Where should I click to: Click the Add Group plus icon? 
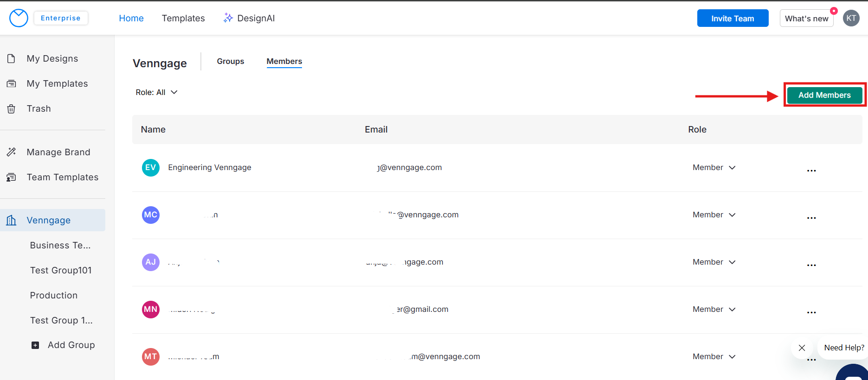[35, 345]
